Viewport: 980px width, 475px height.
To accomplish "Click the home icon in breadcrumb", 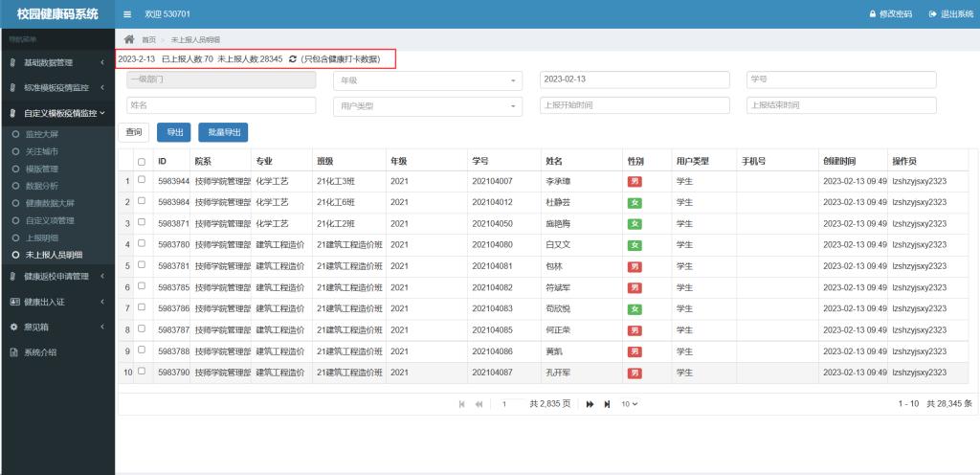I will pos(129,38).
